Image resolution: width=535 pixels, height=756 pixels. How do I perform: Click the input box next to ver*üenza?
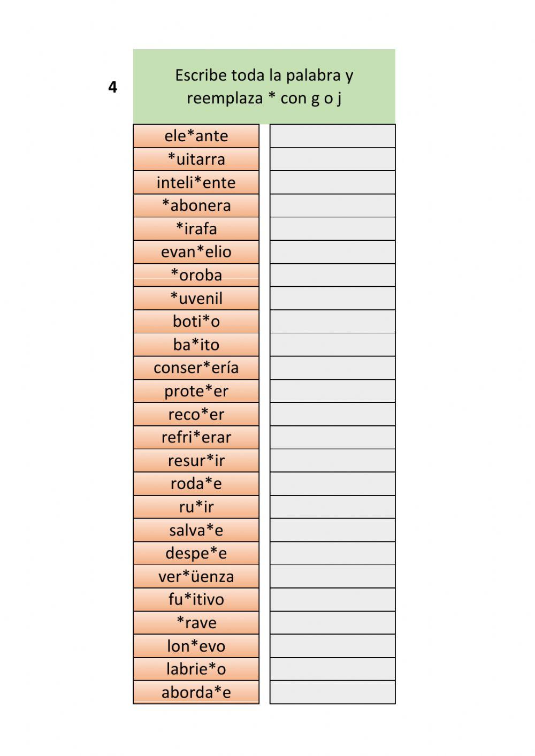tap(332, 577)
